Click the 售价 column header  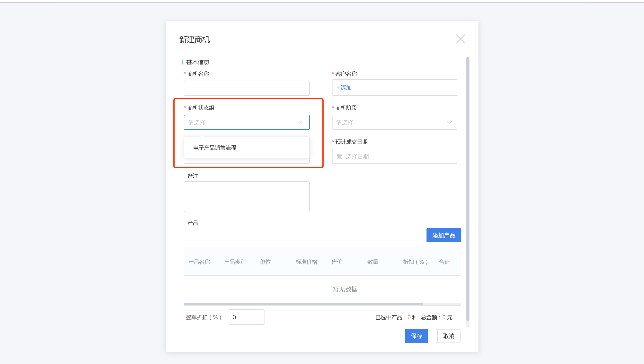pyautogui.click(x=337, y=262)
